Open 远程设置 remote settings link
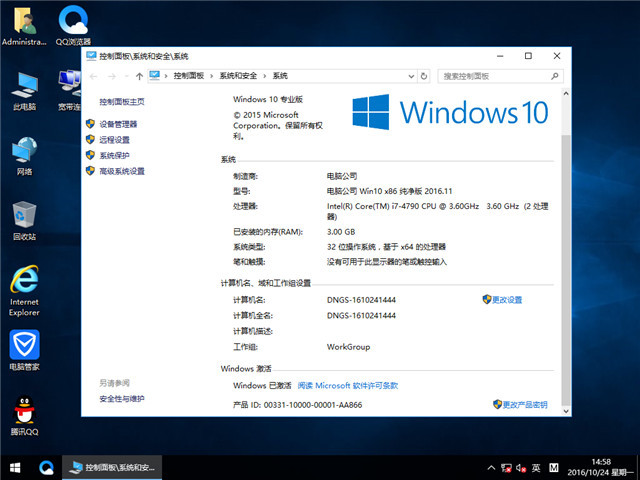Screen dimensions: 640x480 tap(114, 140)
